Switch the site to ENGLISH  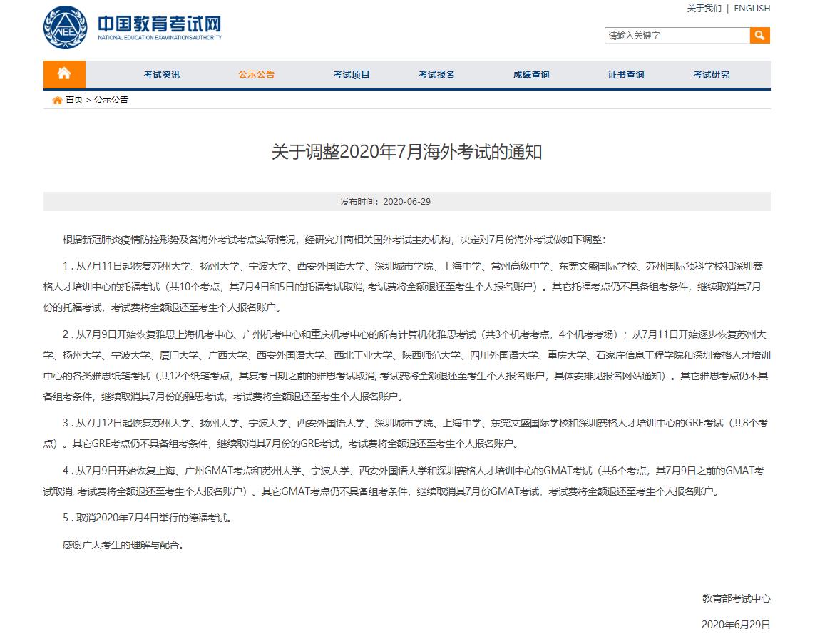[x=752, y=9]
